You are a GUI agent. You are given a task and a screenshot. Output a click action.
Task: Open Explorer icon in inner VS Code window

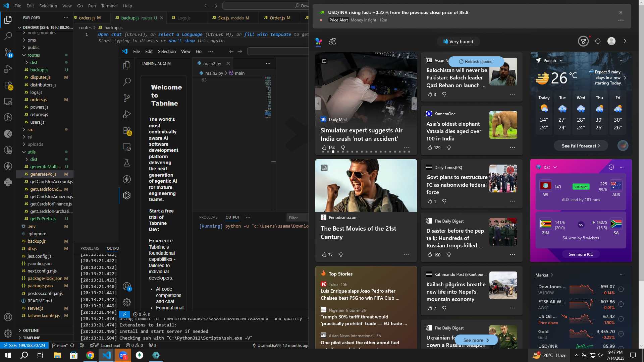pos(127,65)
